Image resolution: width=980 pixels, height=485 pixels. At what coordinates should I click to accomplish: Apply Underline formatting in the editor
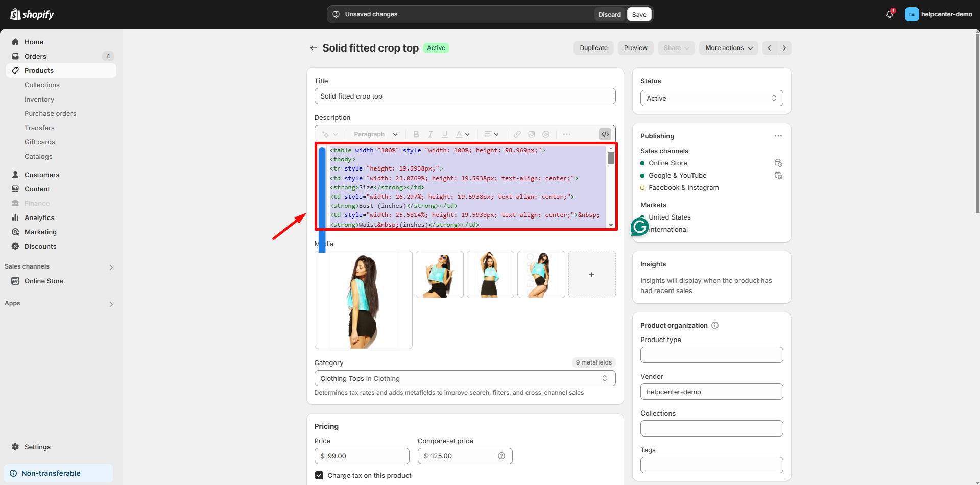(444, 134)
